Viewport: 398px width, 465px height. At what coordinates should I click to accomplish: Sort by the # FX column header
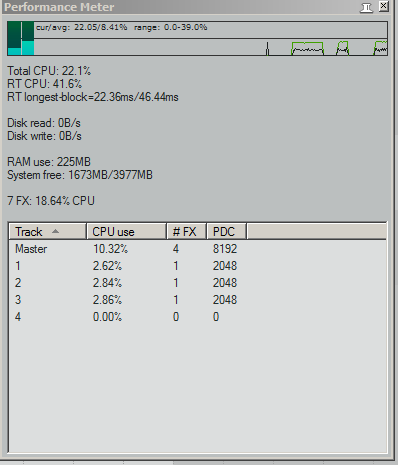(x=186, y=231)
